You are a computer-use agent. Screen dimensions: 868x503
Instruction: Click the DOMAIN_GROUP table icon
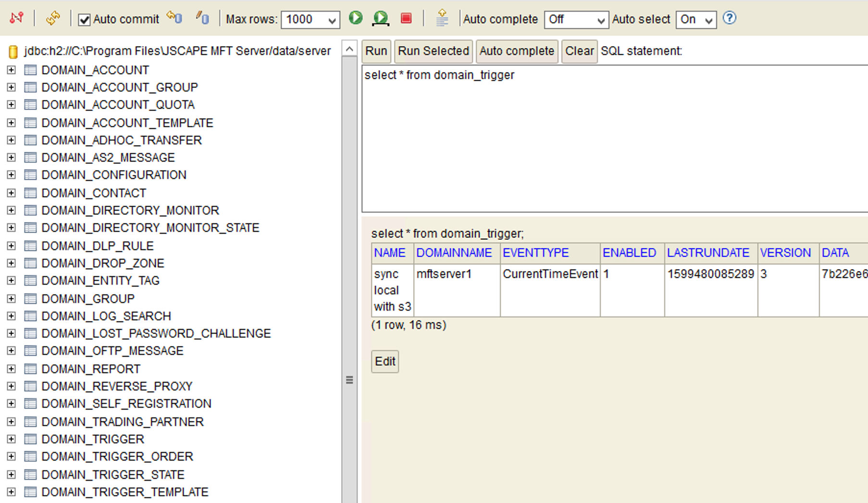(x=30, y=299)
